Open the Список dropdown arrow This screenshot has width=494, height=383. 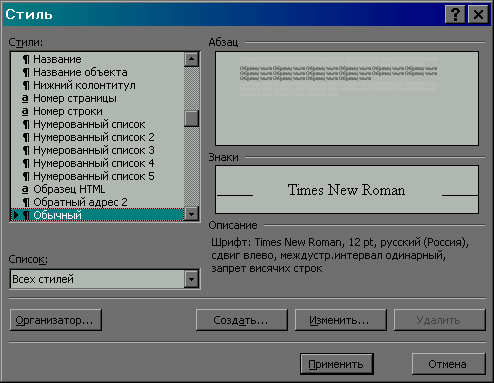point(191,279)
